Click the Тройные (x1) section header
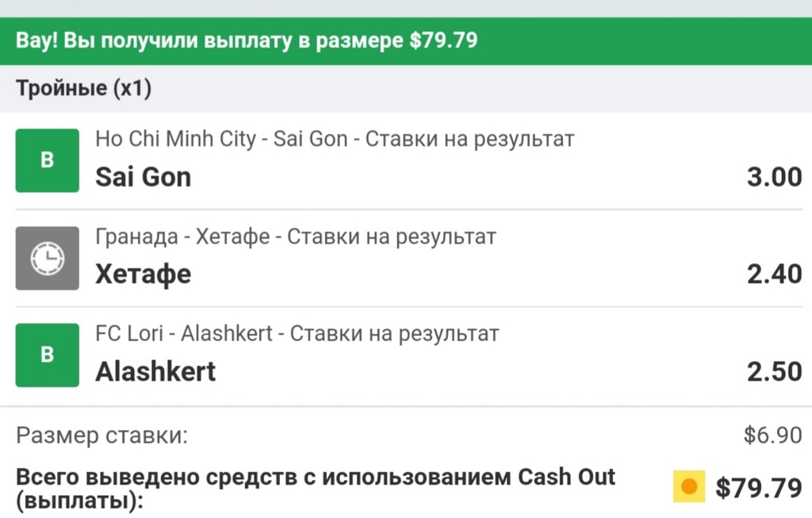The image size is (812, 518). coord(84,88)
